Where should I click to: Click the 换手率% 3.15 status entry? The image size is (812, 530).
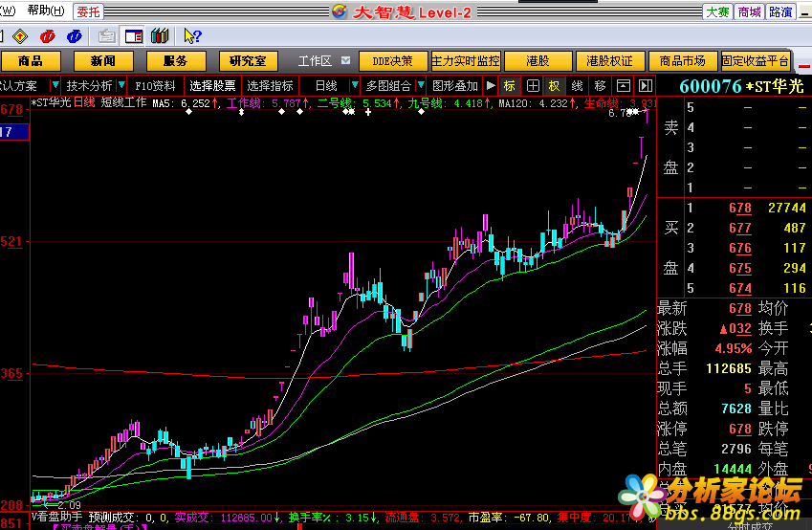(333, 517)
